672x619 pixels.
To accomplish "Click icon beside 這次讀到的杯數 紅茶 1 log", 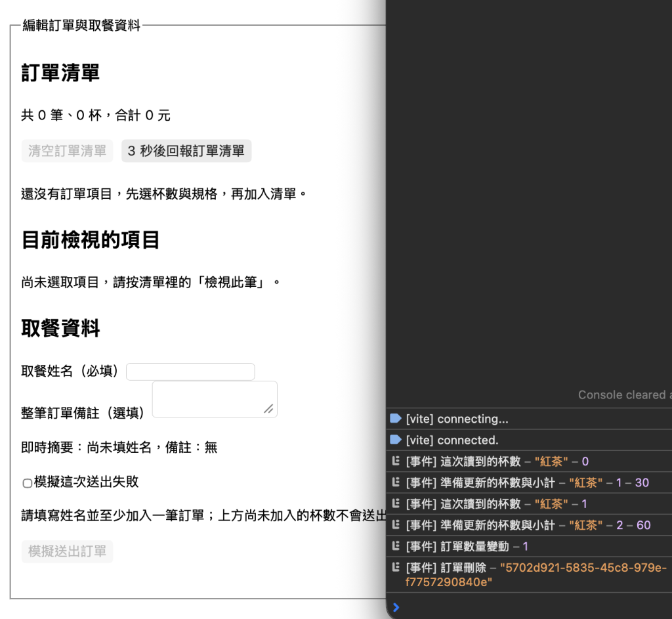I will (396, 503).
